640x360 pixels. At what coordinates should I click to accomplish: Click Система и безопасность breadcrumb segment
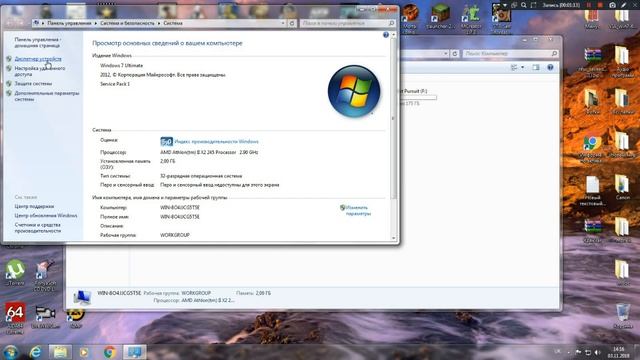pos(127,23)
